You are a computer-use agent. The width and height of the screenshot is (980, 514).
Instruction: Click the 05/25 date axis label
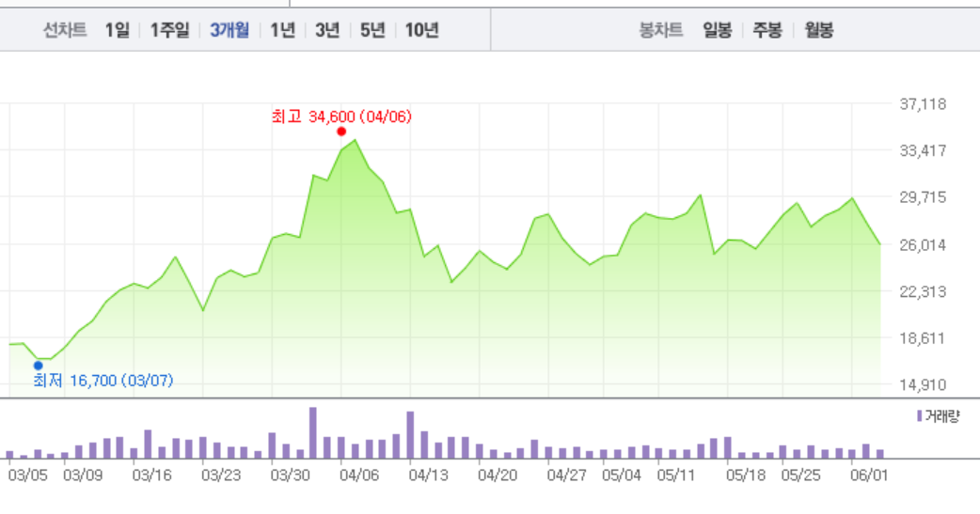point(800,475)
